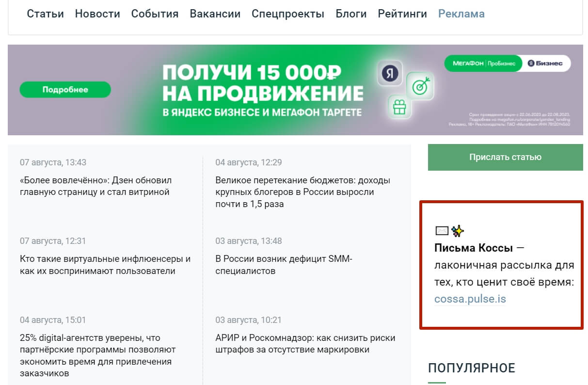Image resolution: width=588 pixels, height=385 pixels.
Task: Click the МегаФон ПроБизнес logo badge
Action: point(483,64)
